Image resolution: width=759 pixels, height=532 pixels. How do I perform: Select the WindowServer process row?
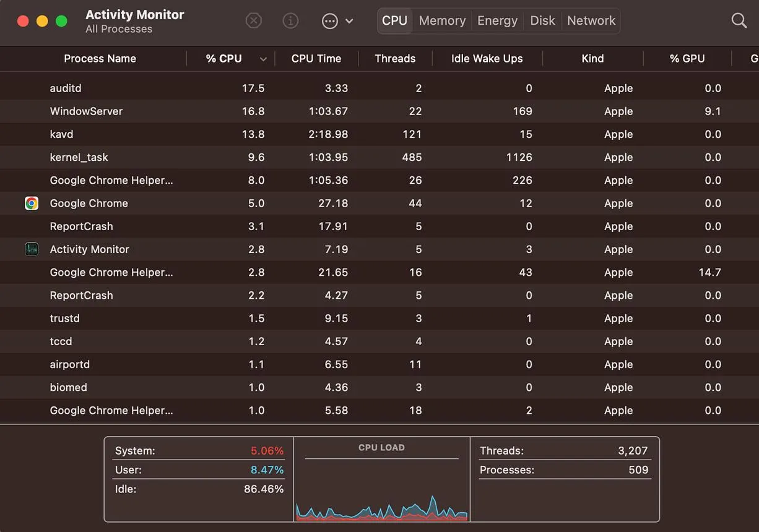379,111
